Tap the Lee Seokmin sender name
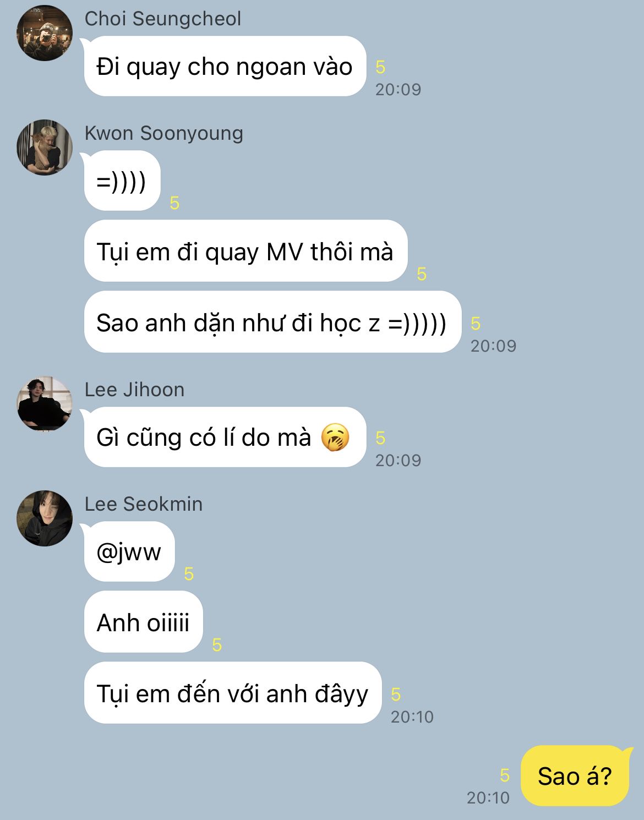Image resolution: width=644 pixels, height=820 pixels. point(144,504)
